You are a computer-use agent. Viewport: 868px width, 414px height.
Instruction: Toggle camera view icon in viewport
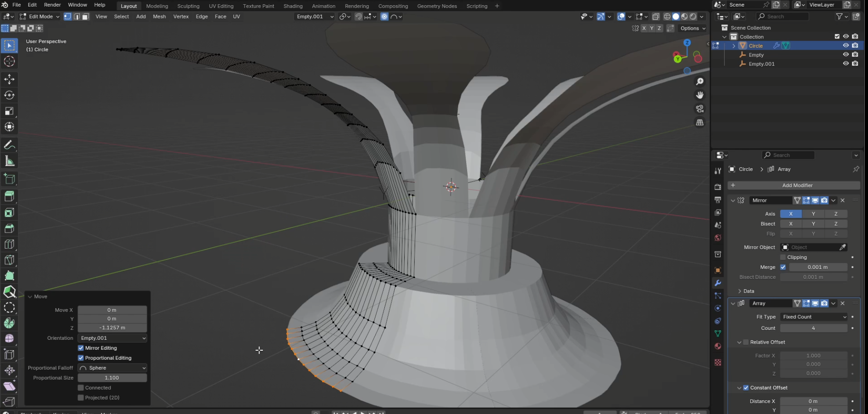(700, 109)
